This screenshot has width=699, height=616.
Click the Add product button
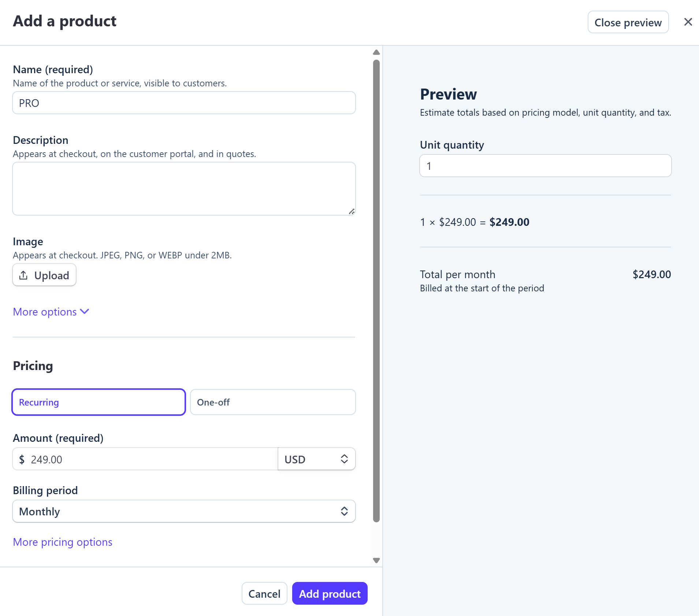pos(330,593)
